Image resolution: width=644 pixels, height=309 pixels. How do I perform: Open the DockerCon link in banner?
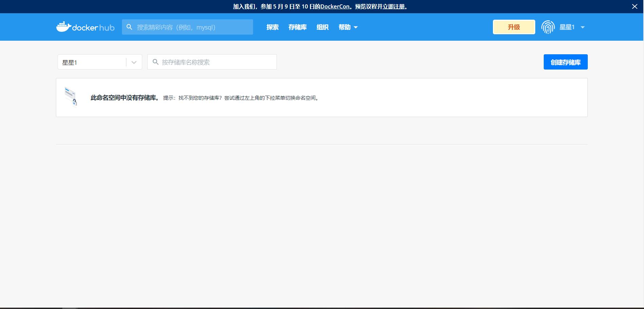335,6
